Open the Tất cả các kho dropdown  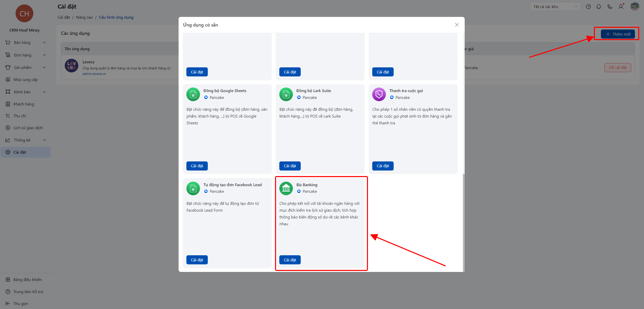click(x=555, y=7)
